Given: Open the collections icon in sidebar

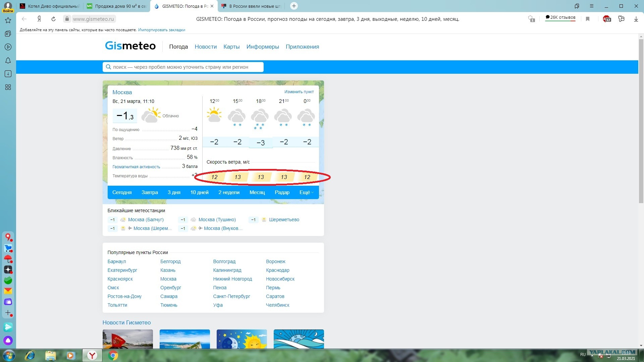Looking at the screenshot, I should point(8,34).
